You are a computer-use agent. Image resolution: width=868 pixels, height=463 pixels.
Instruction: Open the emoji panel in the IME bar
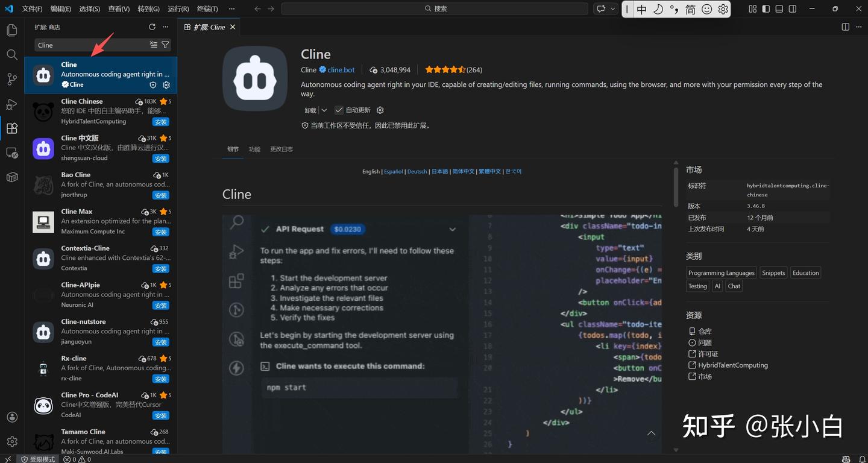(x=707, y=9)
